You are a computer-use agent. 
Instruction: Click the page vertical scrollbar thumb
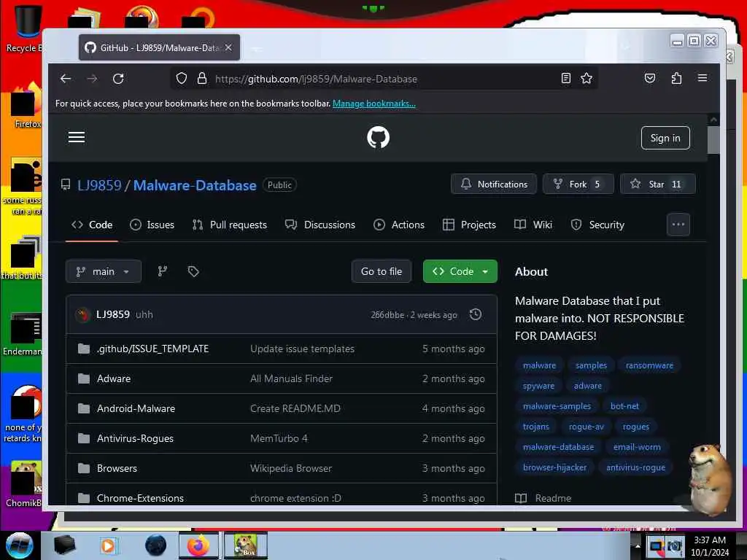pos(713,139)
